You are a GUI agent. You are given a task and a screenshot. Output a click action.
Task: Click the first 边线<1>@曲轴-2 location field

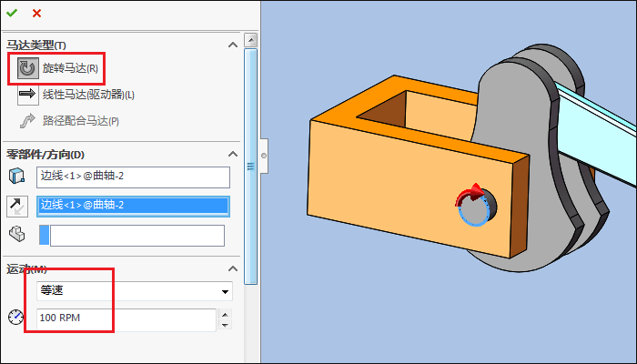coord(133,177)
